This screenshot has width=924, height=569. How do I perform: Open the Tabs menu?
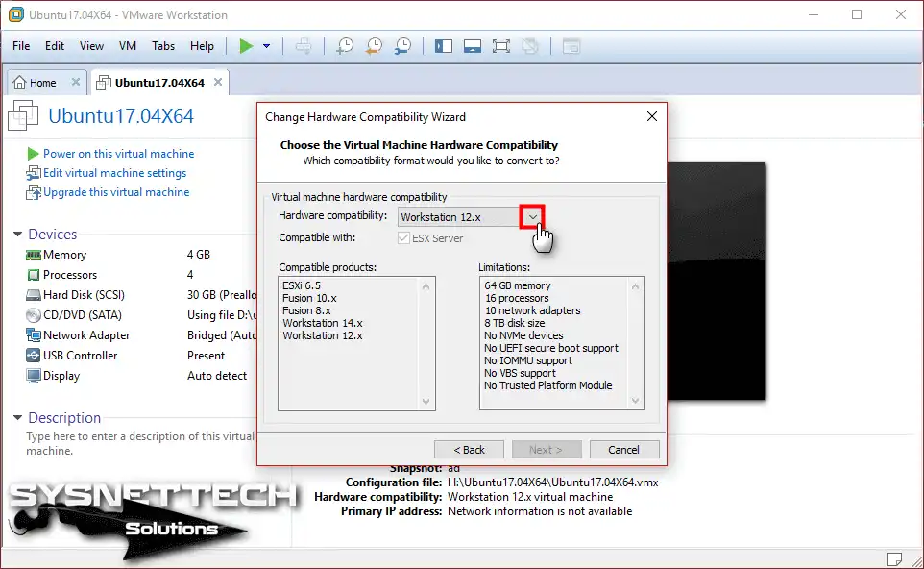163,46
